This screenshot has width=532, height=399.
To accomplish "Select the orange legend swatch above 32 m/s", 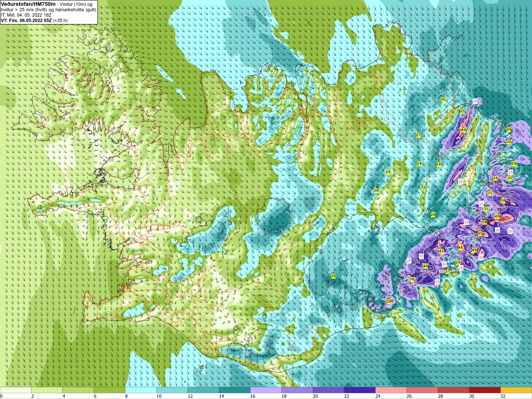I will [x=516, y=390].
